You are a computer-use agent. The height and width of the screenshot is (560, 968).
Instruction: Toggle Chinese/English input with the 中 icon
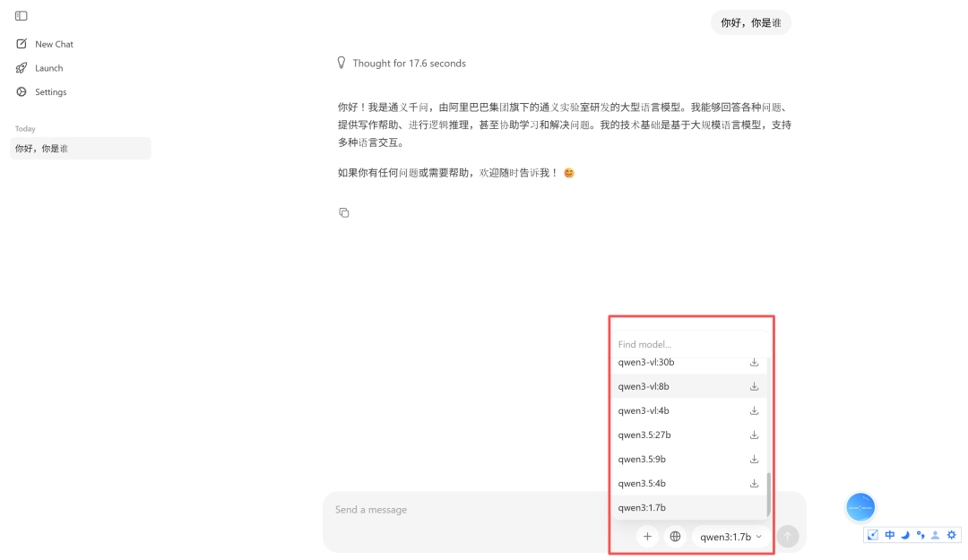[889, 534]
